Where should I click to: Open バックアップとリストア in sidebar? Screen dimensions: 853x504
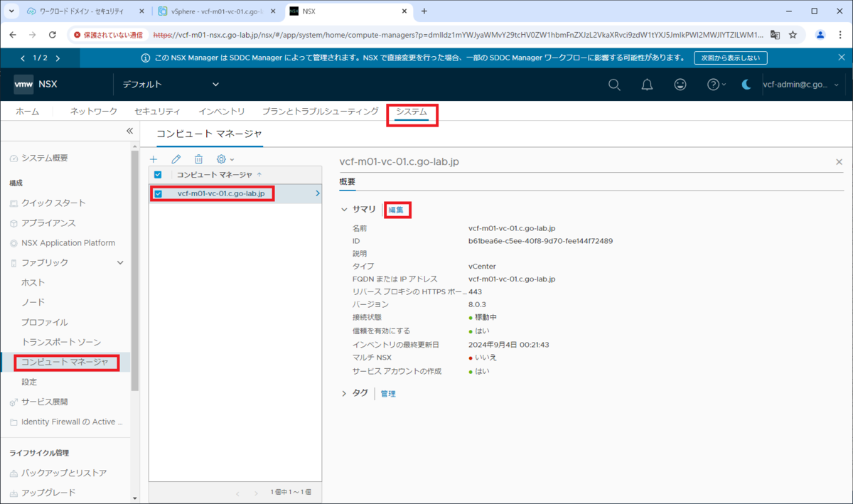(64, 473)
